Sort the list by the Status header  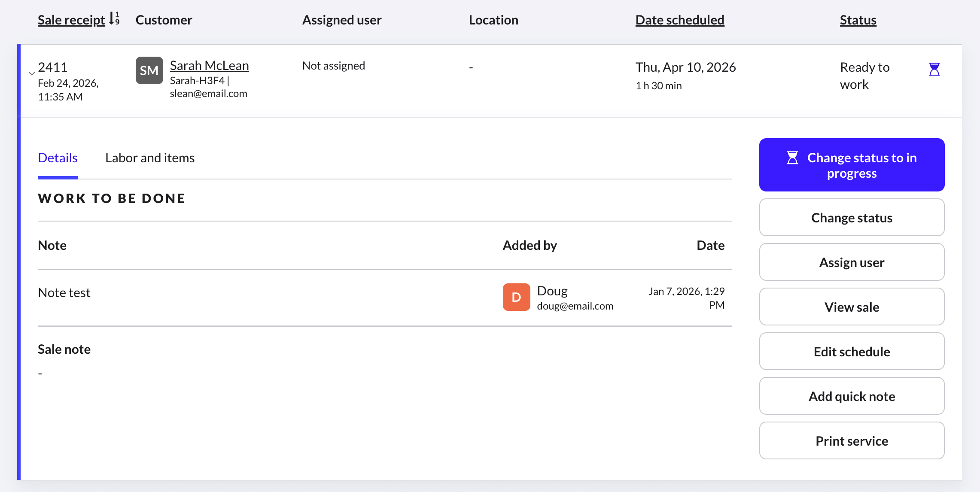click(858, 20)
